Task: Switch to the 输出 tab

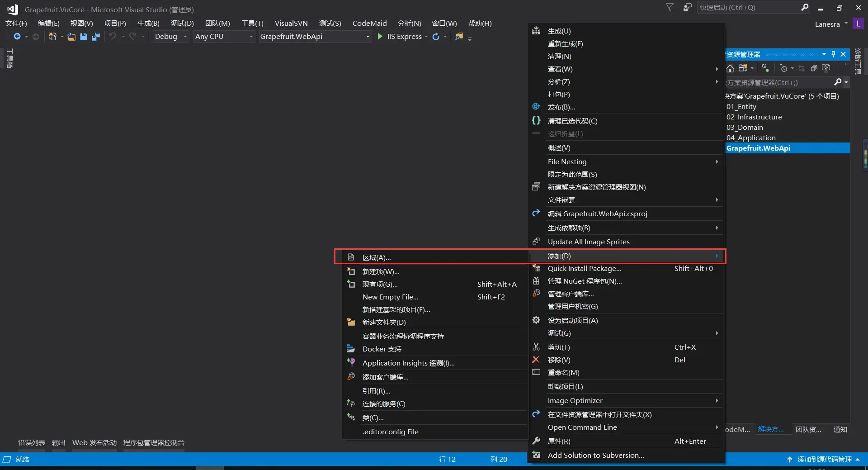Action: click(x=59, y=442)
